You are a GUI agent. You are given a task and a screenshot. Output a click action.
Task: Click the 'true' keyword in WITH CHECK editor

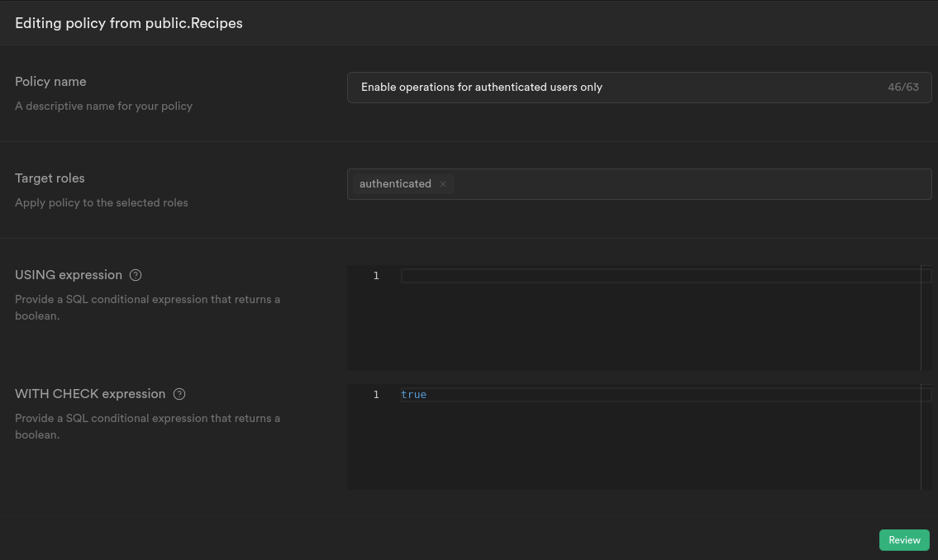click(413, 395)
